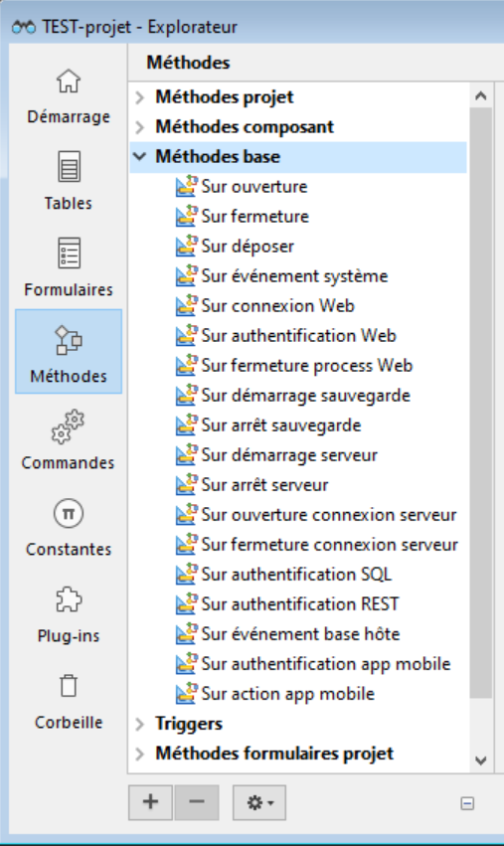Open the Plug-ins puzzle piece icon
This screenshot has width=504, height=846.
click(69, 599)
